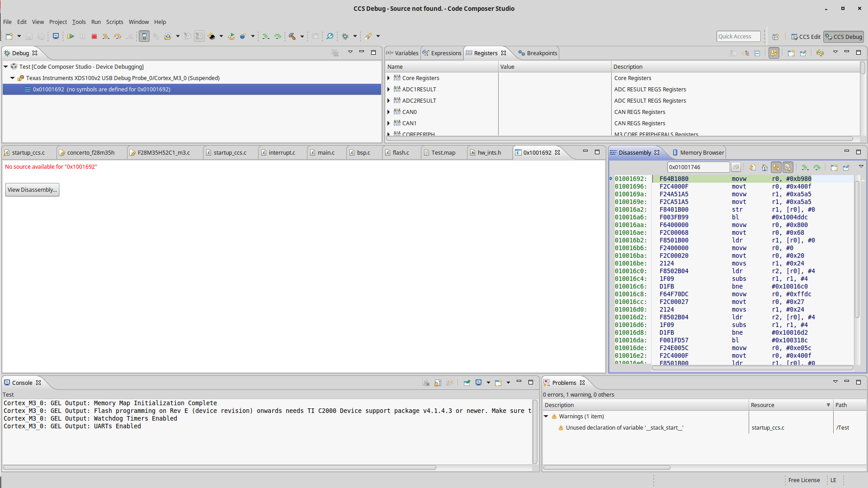Viewport: 868px width, 488px height.
Task: Switch to the Breakpoints tab
Action: coord(538,53)
